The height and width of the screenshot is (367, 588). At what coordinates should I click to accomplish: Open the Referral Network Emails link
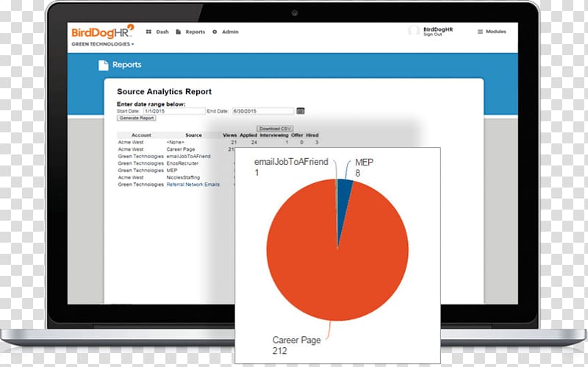tap(193, 185)
